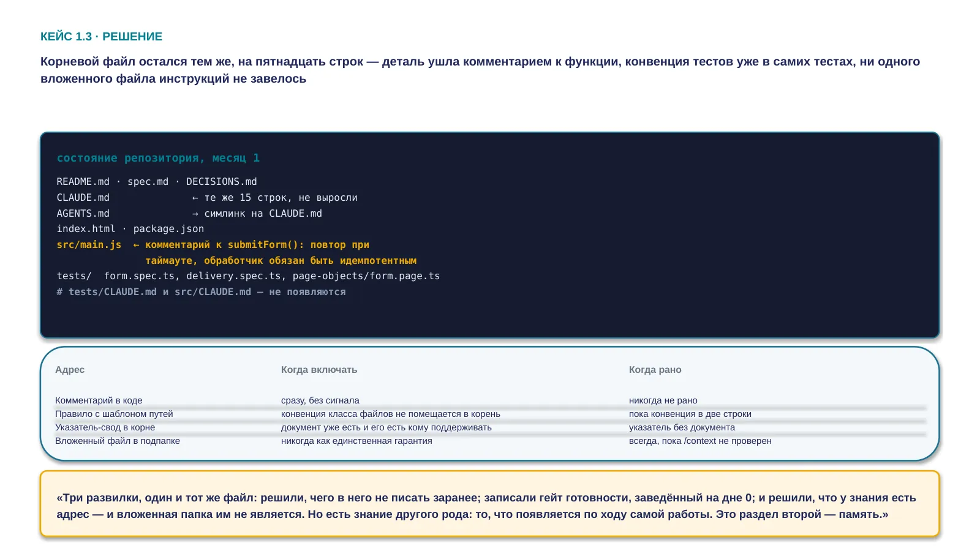The height and width of the screenshot is (551, 980).
Task: Select the "delivery.spec.ts" file name
Action: point(233,276)
